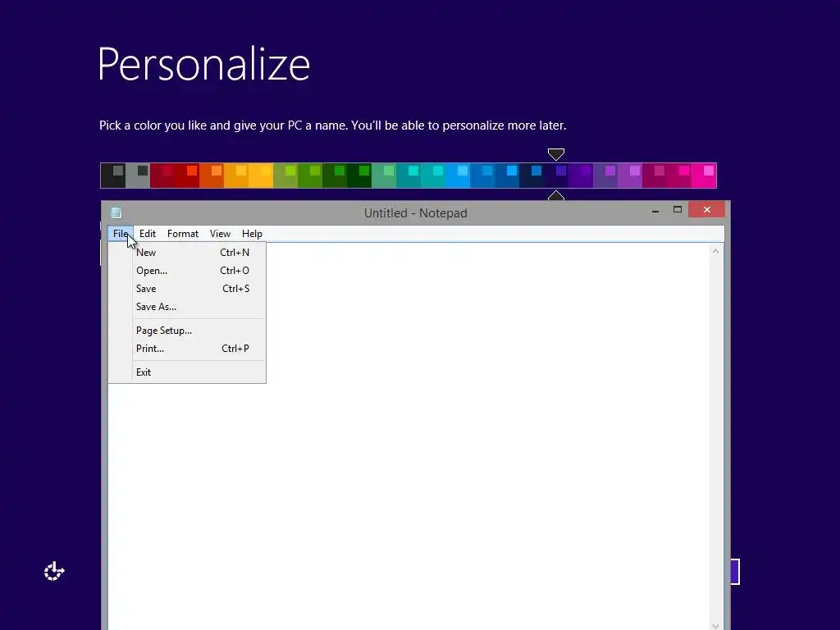This screenshot has height=630, width=840.
Task: Pick the orange swatch with light orange accent
Action: 212,176
